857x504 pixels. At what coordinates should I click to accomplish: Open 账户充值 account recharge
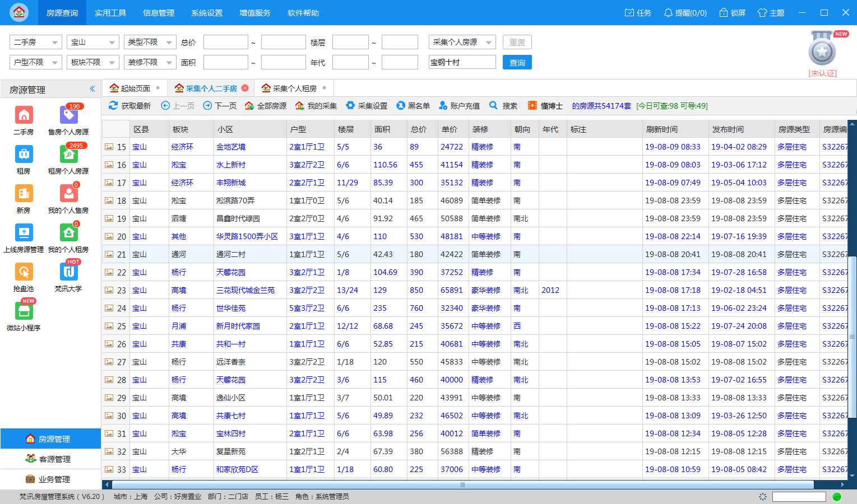[x=459, y=106]
